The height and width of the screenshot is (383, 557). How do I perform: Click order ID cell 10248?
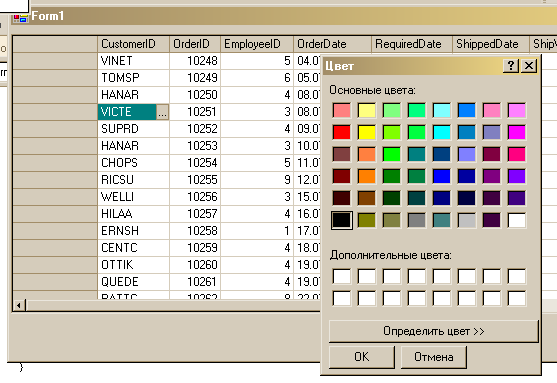195,61
